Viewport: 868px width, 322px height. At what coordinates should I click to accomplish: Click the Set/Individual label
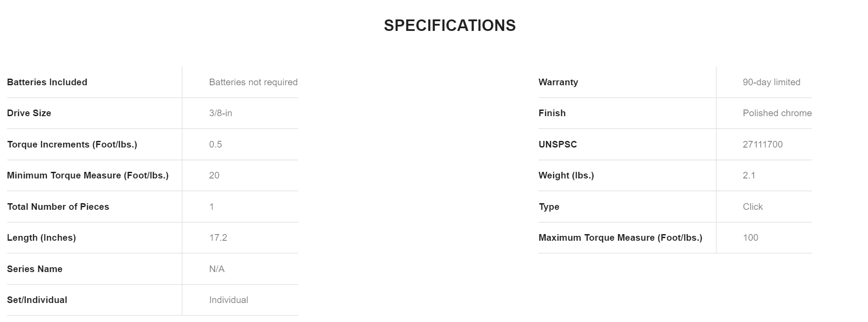point(37,300)
